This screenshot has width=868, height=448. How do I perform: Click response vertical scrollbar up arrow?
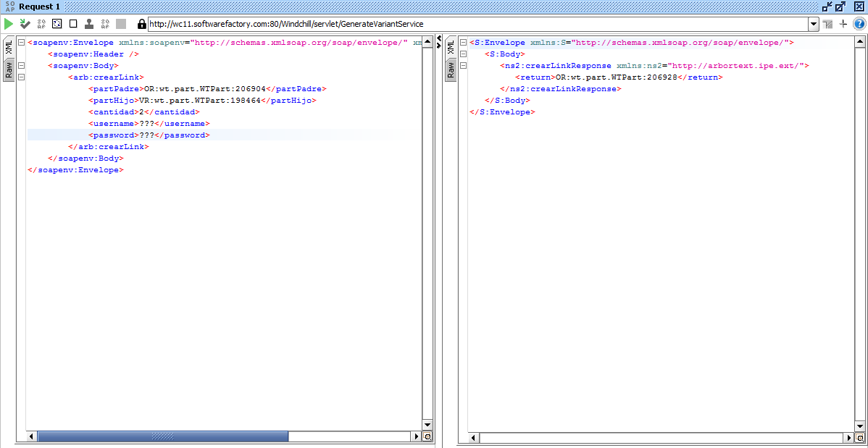(x=860, y=43)
